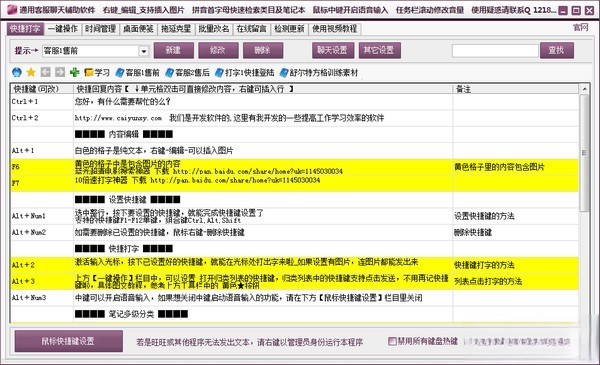
Task: Open the 桌面便签 tab
Action: (138, 29)
